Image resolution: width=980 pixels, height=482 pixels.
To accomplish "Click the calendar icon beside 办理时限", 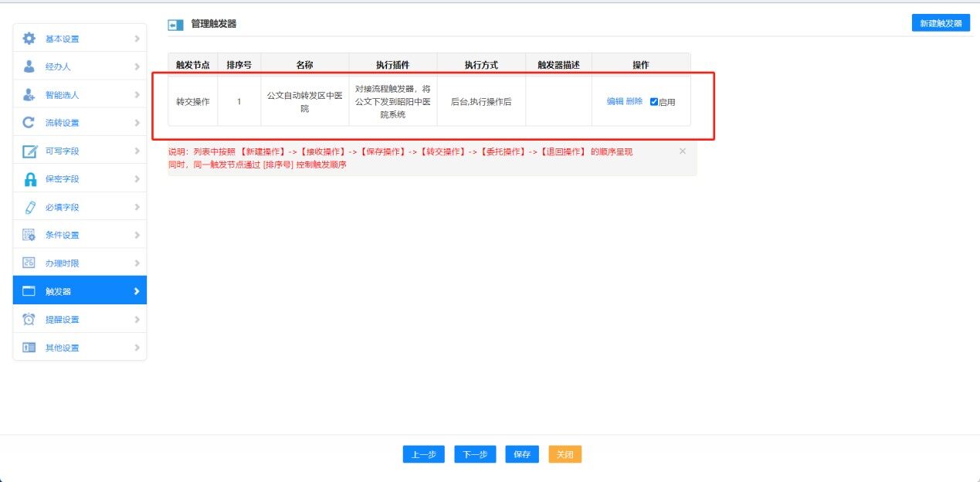I will (29, 263).
